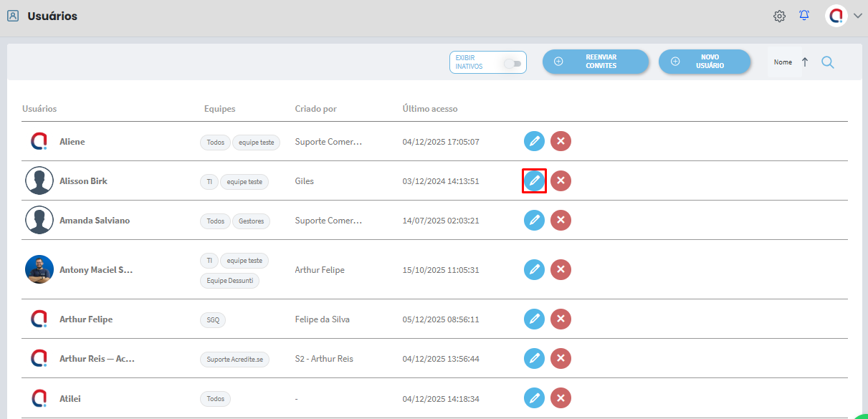Click the Suporte Acredite.se team tag

click(x=234, y=359)
